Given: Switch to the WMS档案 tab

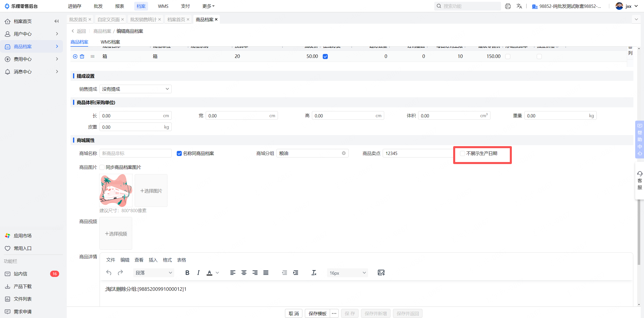Looking at the screenshot, I should [x=110, y=42].
